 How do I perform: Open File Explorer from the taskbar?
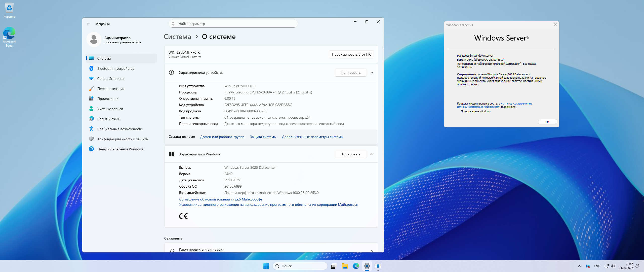[345, 266]
